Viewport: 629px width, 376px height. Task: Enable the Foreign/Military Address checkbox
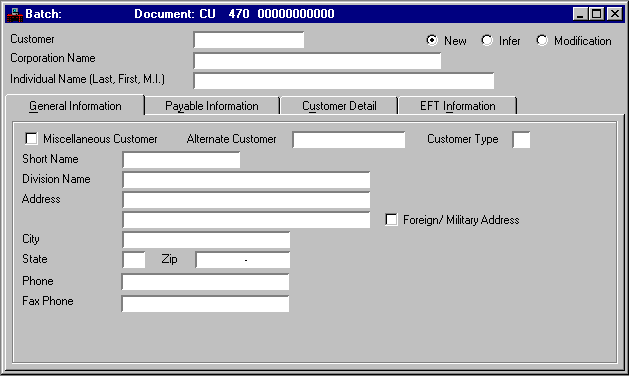point(391,220)
